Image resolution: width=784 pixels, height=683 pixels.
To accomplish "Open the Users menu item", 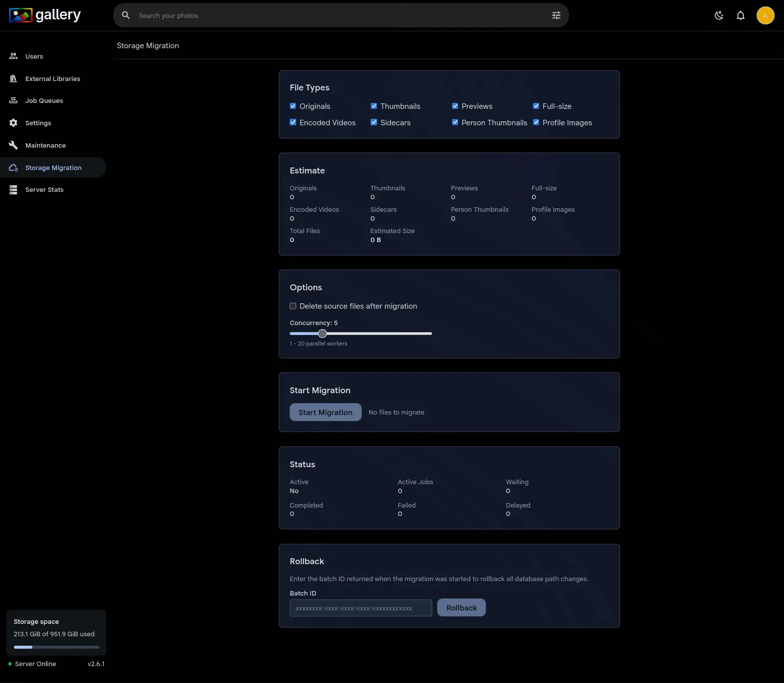I will click(x=53, y=56).
